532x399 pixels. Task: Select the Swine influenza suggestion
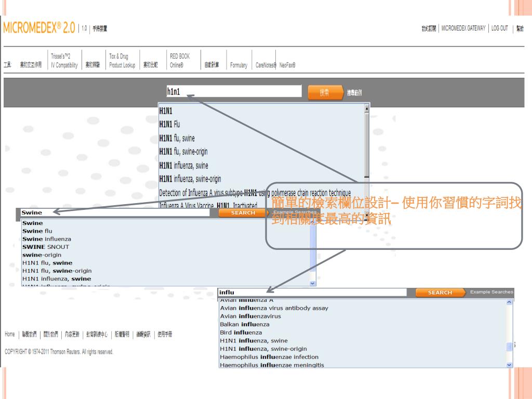click(47, 239)
